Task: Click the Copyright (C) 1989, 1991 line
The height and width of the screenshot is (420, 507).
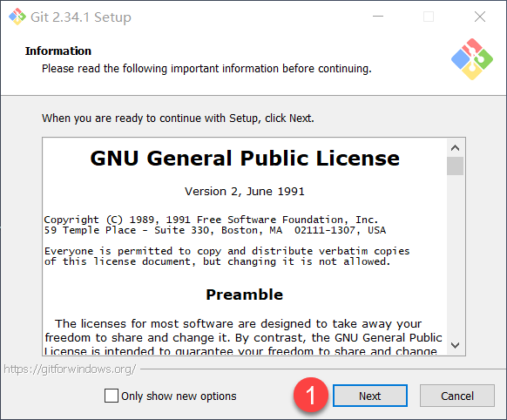Action: coord(211,220)
